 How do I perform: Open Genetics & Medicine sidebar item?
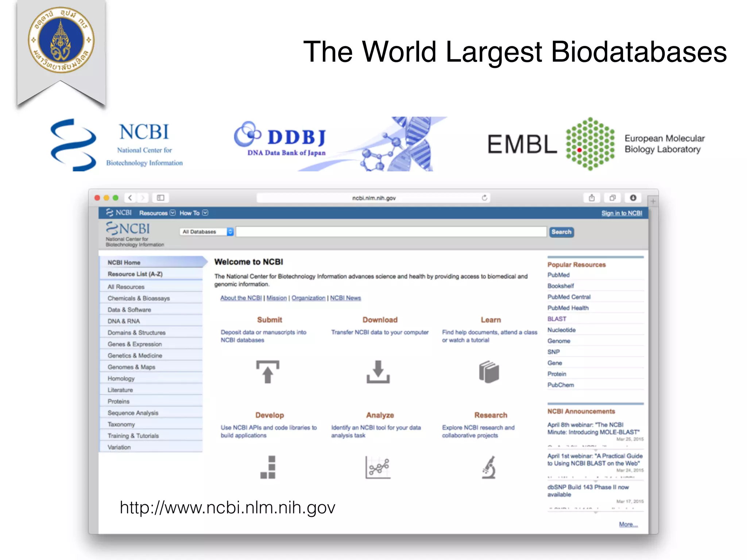coord(151,355)
